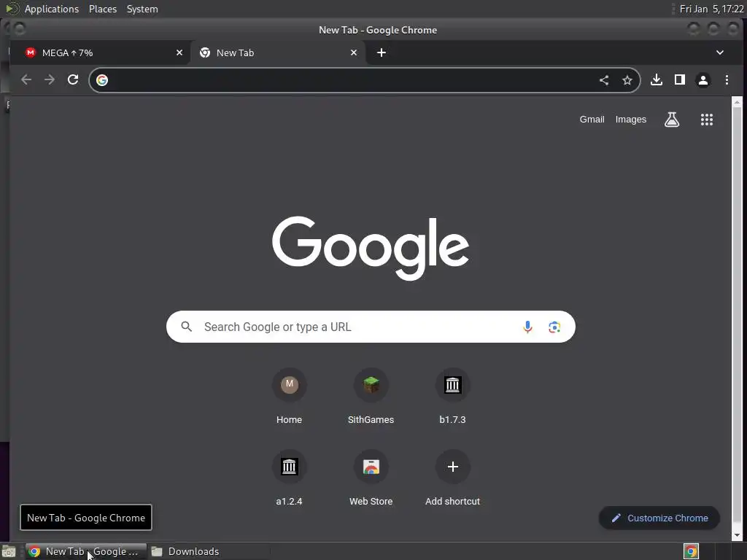This screenshot has width=747, height=560.
Task: Click the Search Google or type a URL box
Action: pyautogui.click(x=371, y=327)
